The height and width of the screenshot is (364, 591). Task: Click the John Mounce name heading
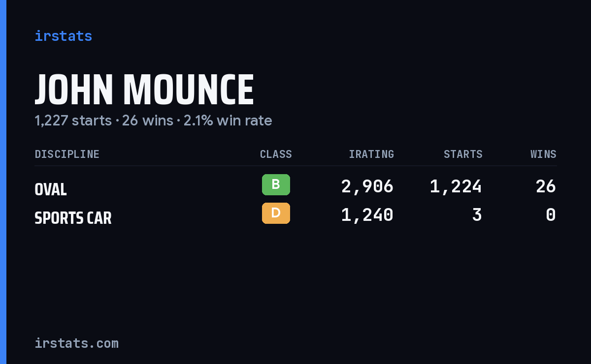point(144,90)
